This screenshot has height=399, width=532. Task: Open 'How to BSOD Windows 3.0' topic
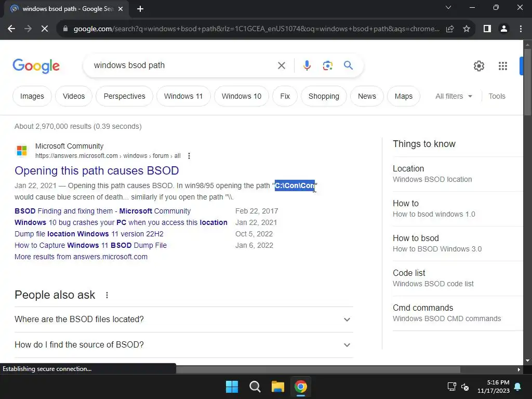pos(457,243)
